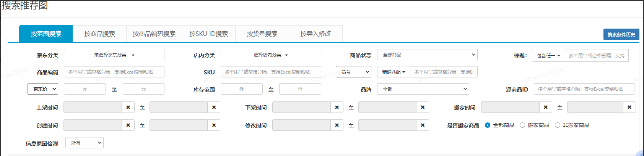Clear the 上架时间 end date field
The height and width of the screenshot is (156, 644).
(x=214, y=108)
